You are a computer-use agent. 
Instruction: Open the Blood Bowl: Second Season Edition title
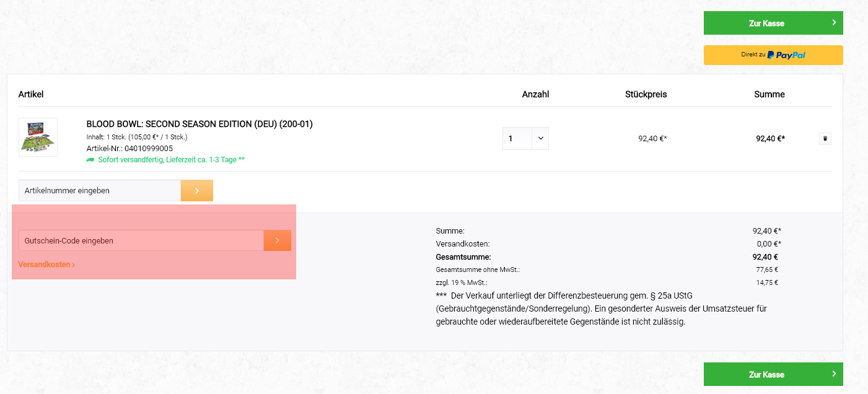point(199,124)
